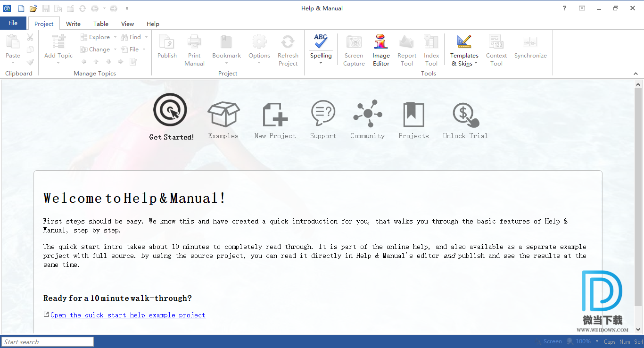Expand the Change dropdown
The width and height of the screenshot is (644, 348).
[x=115, y=50]
